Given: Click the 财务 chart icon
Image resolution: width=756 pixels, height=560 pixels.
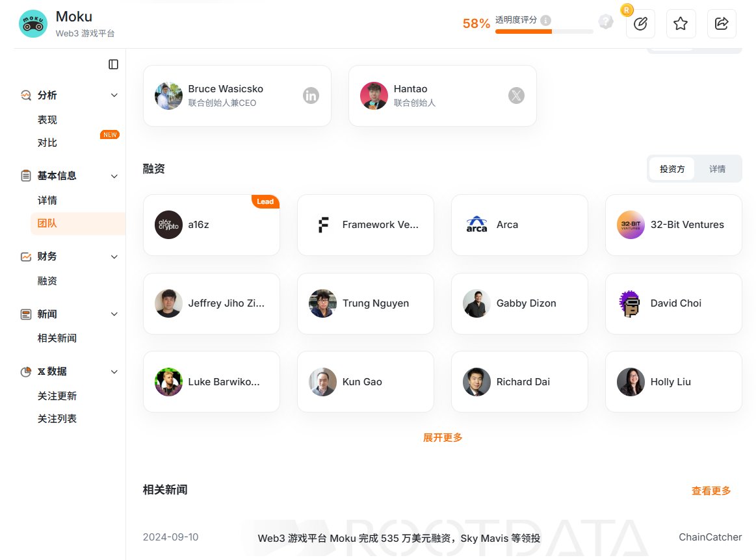Looking at the screenshot, I should click(26, 257).
